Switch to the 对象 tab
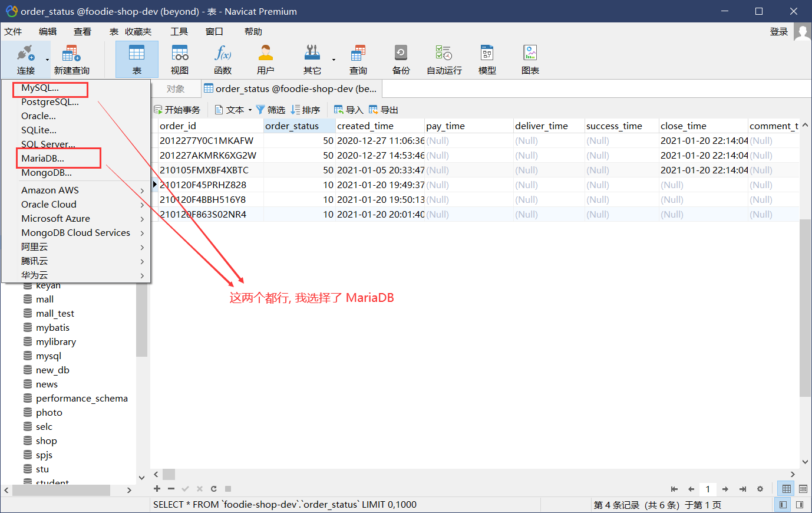Screen dimensions: 812x513 coord(176,89)
